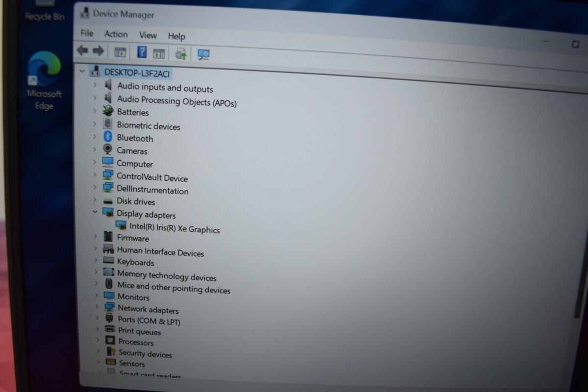Maximize the Device Manager window
Viewport: 588px width, 392px height.
[575, 44]
